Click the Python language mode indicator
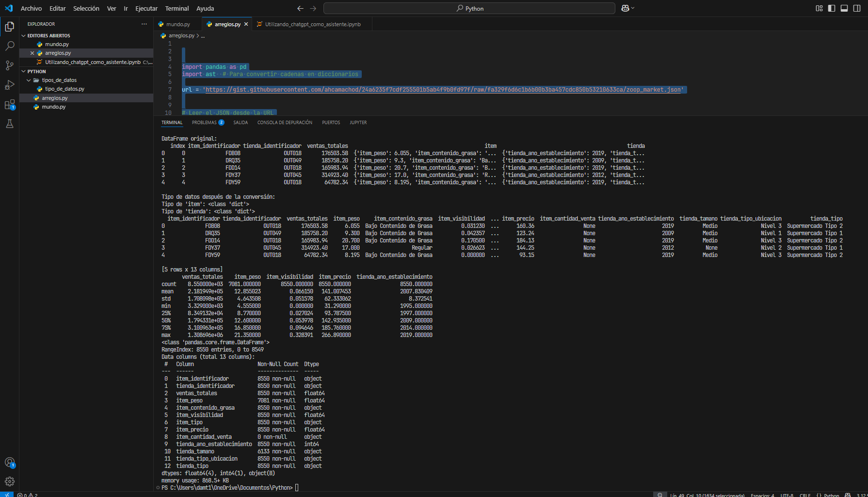This screenshot has height=497, width=868. point(831,495)
